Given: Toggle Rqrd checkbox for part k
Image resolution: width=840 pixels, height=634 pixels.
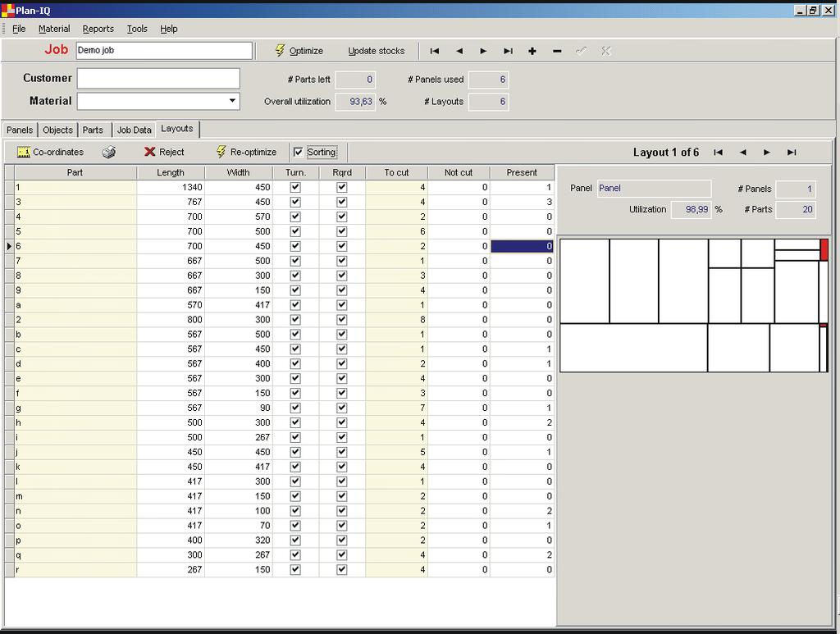Looking at the screenshot, I should coord(342,467).
